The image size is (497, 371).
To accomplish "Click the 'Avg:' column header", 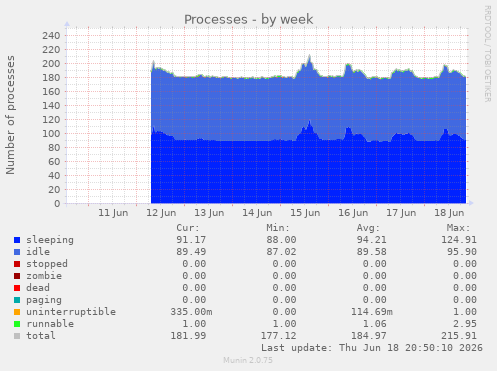I will click(368, 228).
